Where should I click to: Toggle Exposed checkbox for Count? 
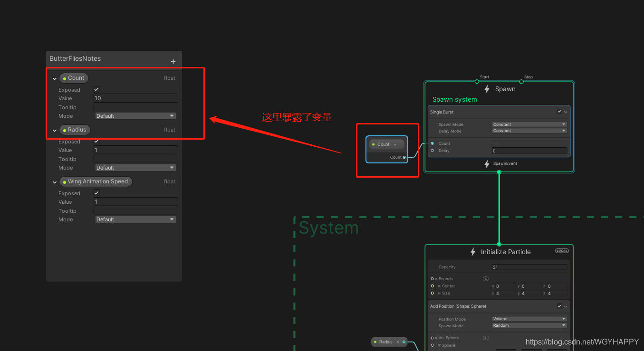(x=96, y=89)
